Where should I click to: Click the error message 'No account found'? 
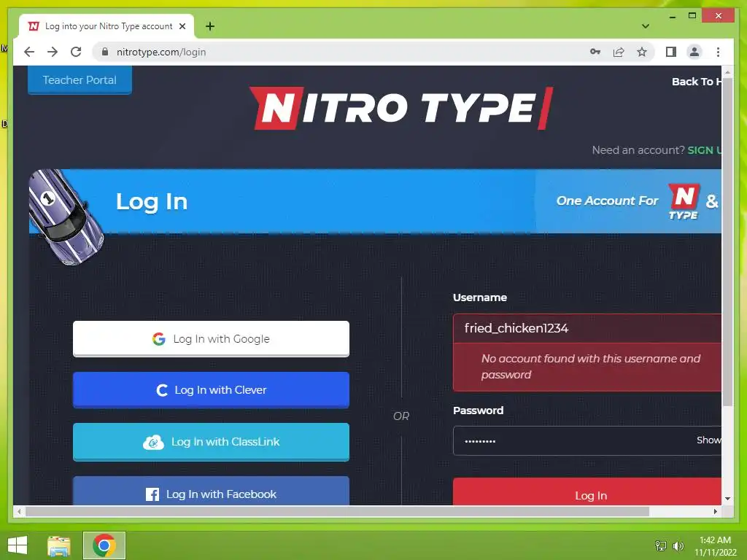(x=591, y=367)
